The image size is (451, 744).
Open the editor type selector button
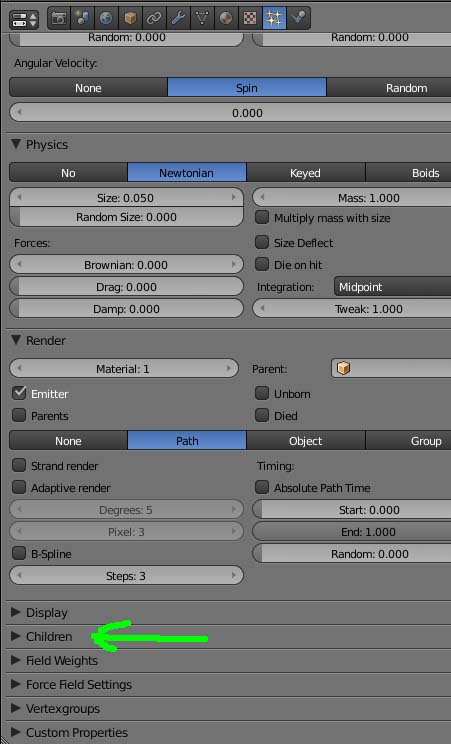coord(24,19)
